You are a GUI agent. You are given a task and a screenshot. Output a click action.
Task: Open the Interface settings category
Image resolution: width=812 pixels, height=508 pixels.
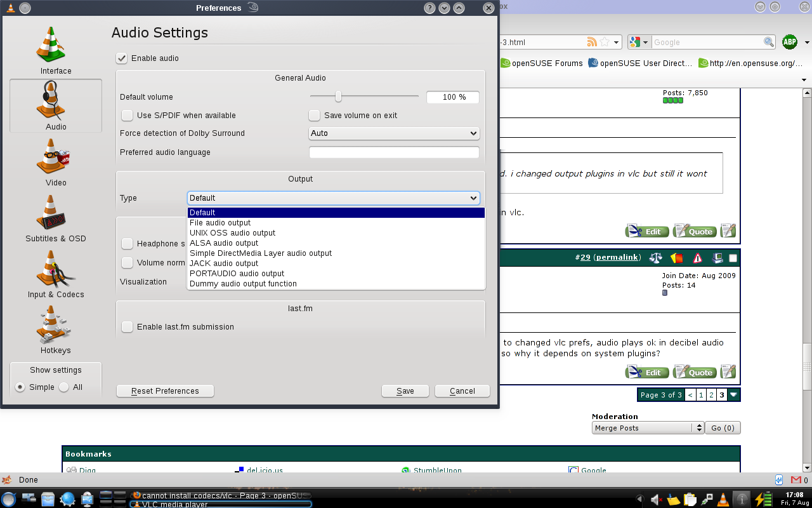56,51
